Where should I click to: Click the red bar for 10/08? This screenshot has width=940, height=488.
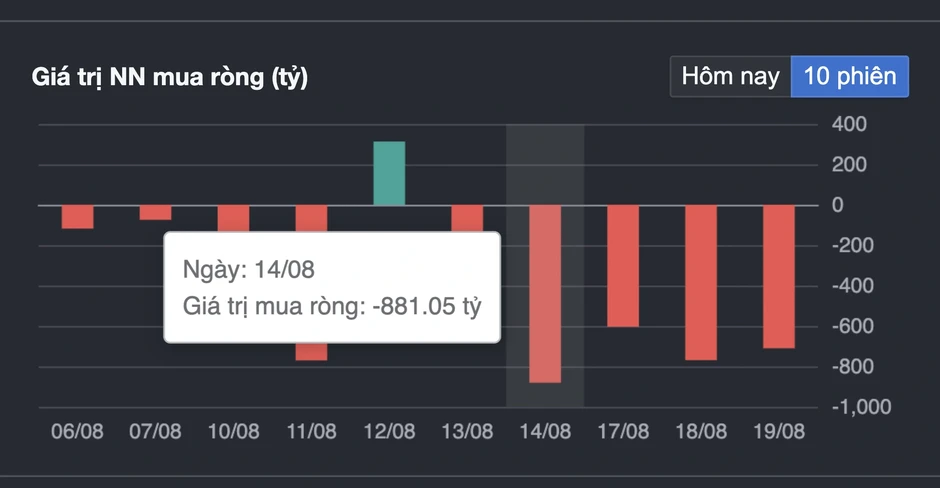pyautogui.click(x=233, y=219)
